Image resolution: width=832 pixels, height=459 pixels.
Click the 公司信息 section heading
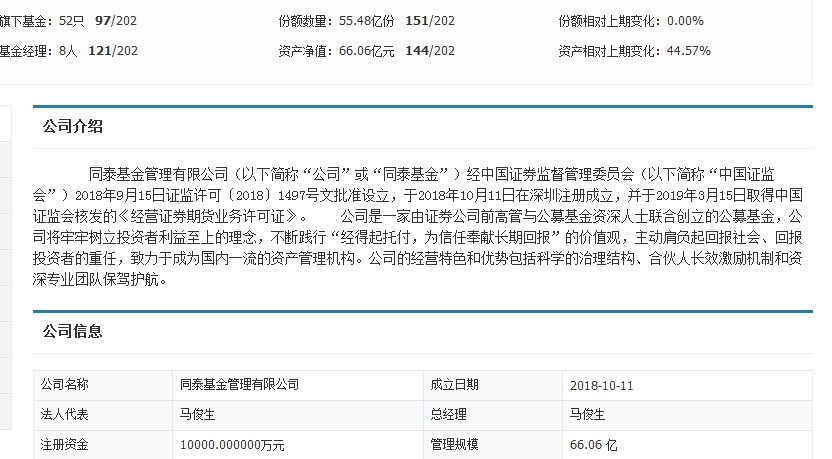point(73,331)
